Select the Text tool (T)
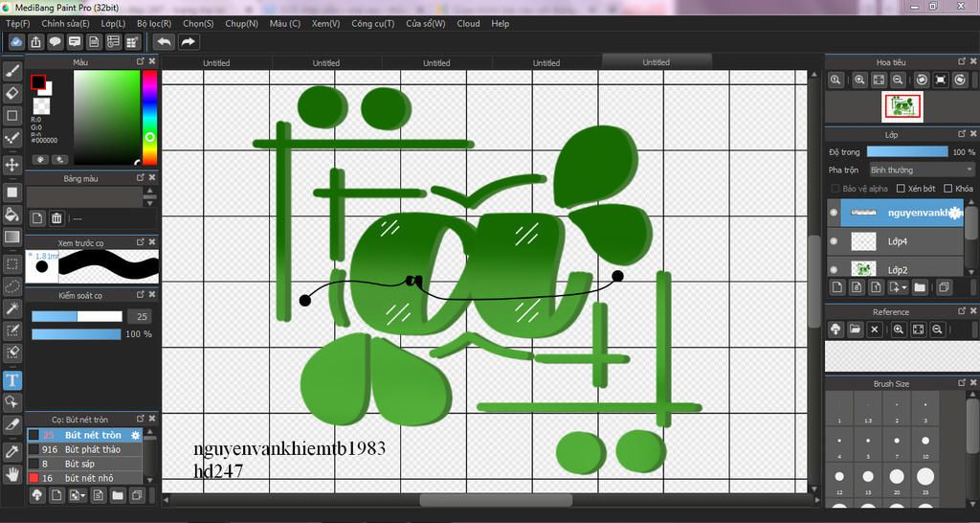The width and height of the screenshot is (980, 523). (x=12, y=379)
